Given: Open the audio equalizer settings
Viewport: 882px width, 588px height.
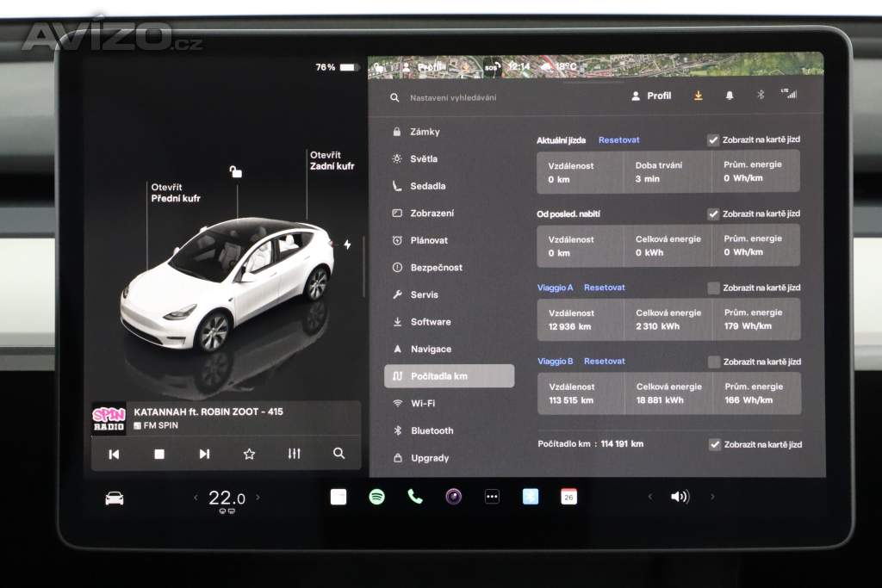Looking at the screenshot, I should pos(295,453).
